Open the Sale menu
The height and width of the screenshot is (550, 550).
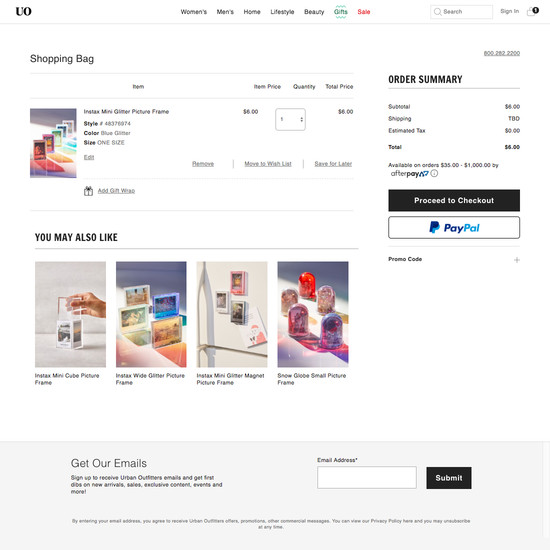click(364, 12)
